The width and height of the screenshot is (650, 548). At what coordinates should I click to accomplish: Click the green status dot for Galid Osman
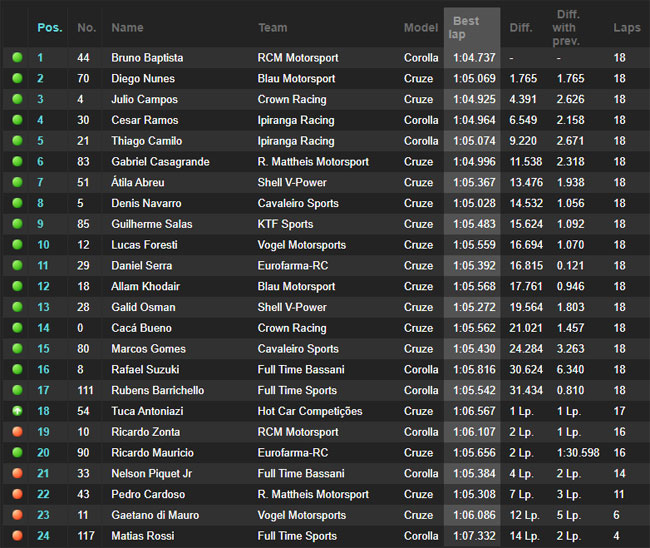(x=17, y=307)
